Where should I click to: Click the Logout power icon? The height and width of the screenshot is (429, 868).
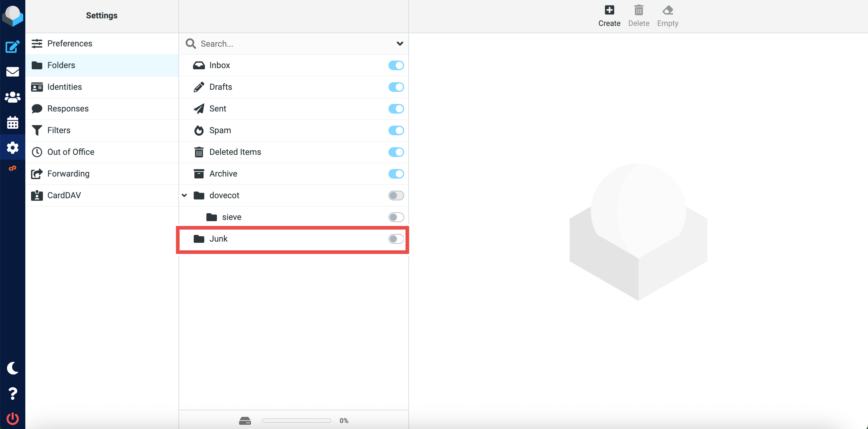point(12,418)
